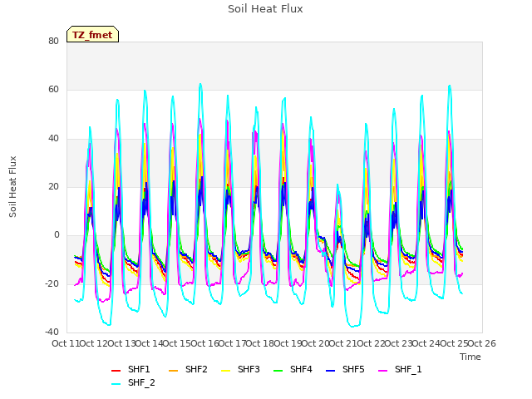Click the 60 y-axis tick label

[x=53, y=90]
